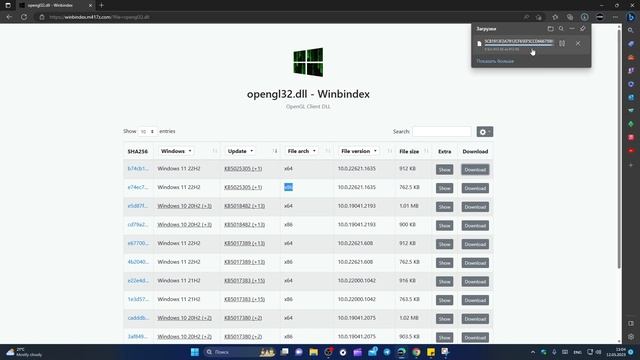Show extra info for 912 KB 22621.1635 row

[x=444, y=169]
